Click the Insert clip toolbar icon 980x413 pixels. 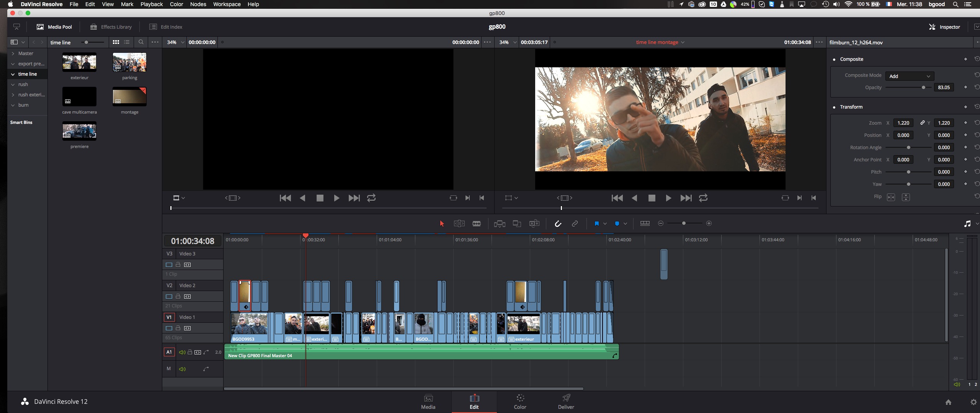point(500,224)
